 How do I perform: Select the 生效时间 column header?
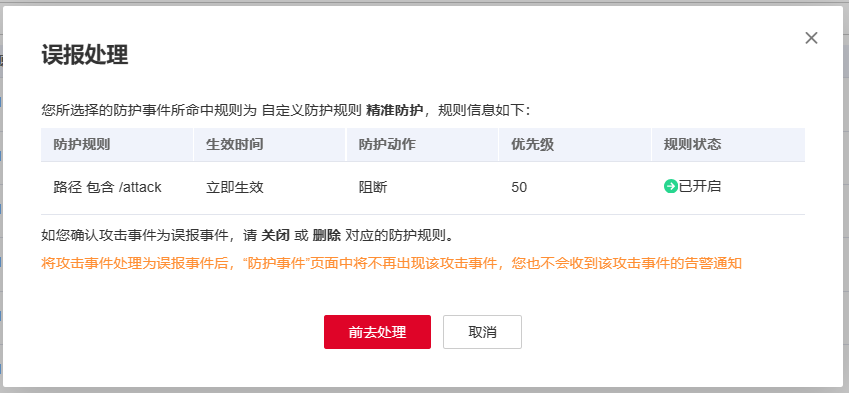point(234,145)
